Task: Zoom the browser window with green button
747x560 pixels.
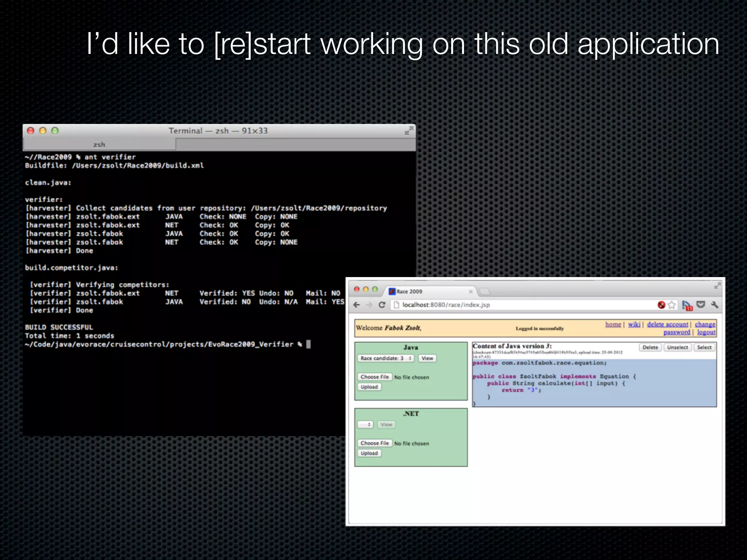Action: (375, 289)
